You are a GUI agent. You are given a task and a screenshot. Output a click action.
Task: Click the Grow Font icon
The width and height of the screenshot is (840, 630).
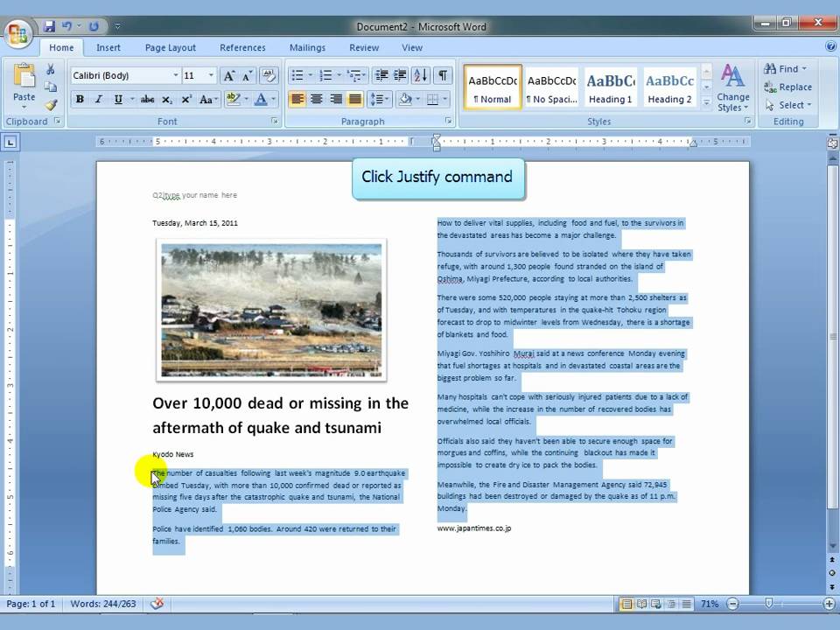click(x=228, y=75)
